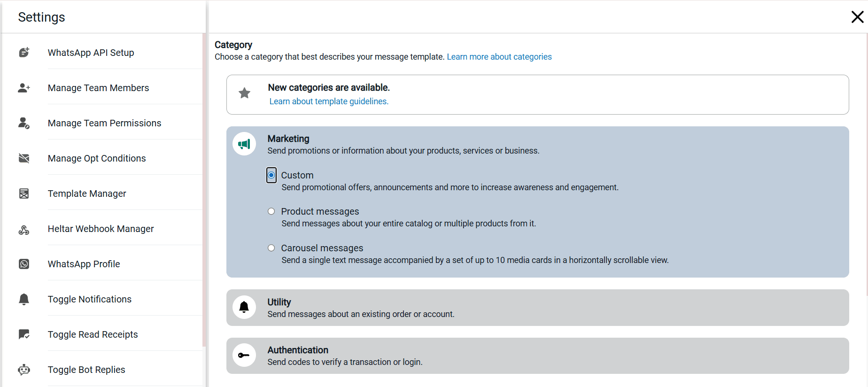Click the Manage Team Permissions icon

(x=24, y=123)
